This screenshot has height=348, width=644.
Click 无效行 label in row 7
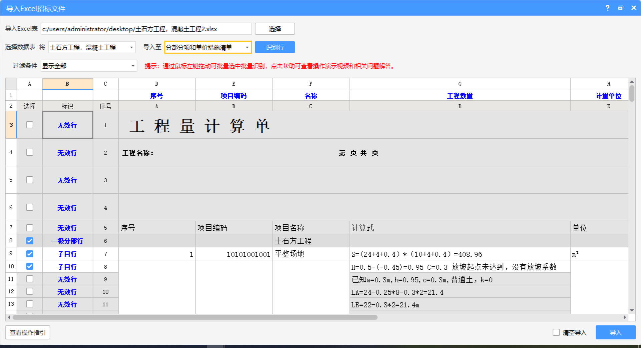pyautogui.click(x=67, y=228)
